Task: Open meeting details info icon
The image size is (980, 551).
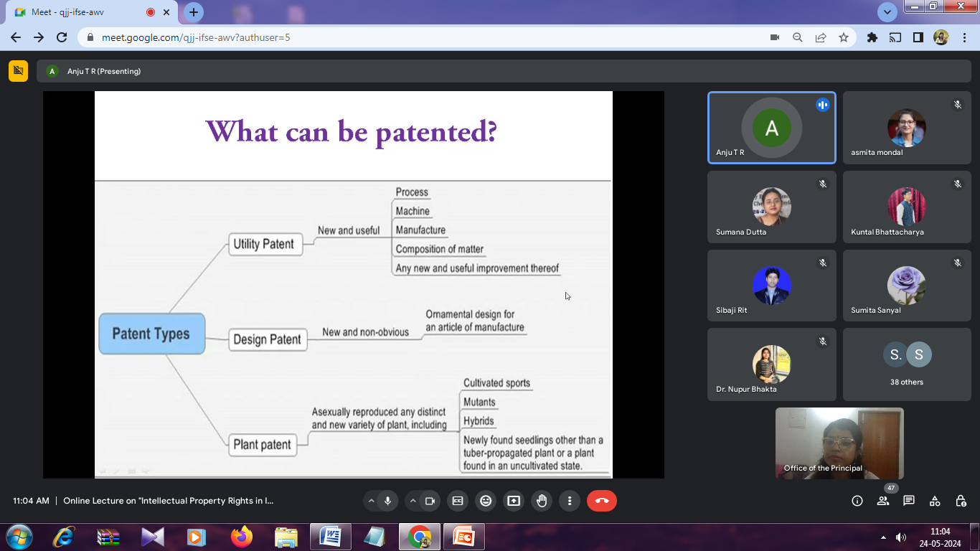Action: click(x=857, y=501)
